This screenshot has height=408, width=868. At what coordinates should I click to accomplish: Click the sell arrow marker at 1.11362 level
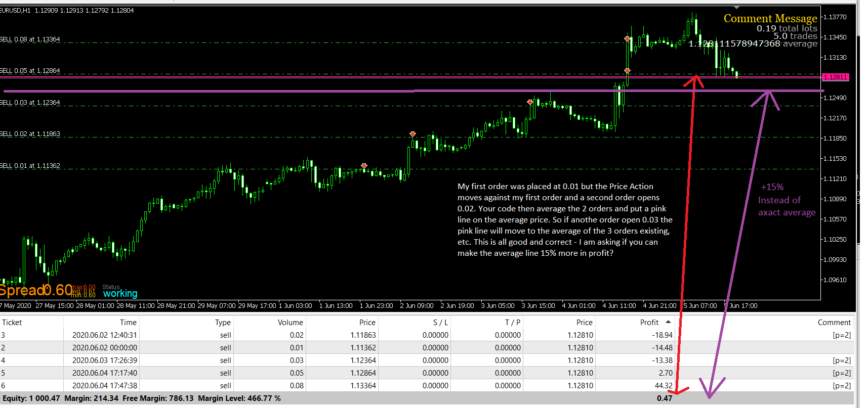click(x=364, y=166)
